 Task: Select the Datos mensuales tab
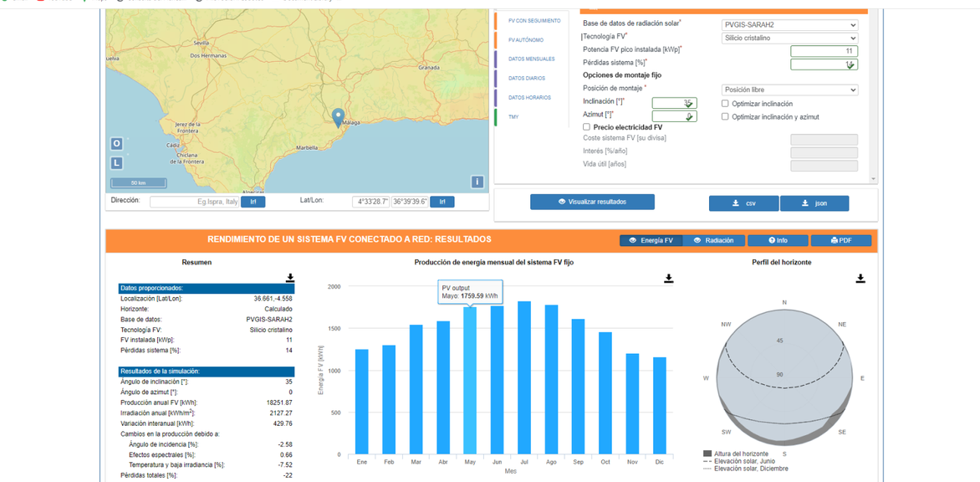(531, 59)
